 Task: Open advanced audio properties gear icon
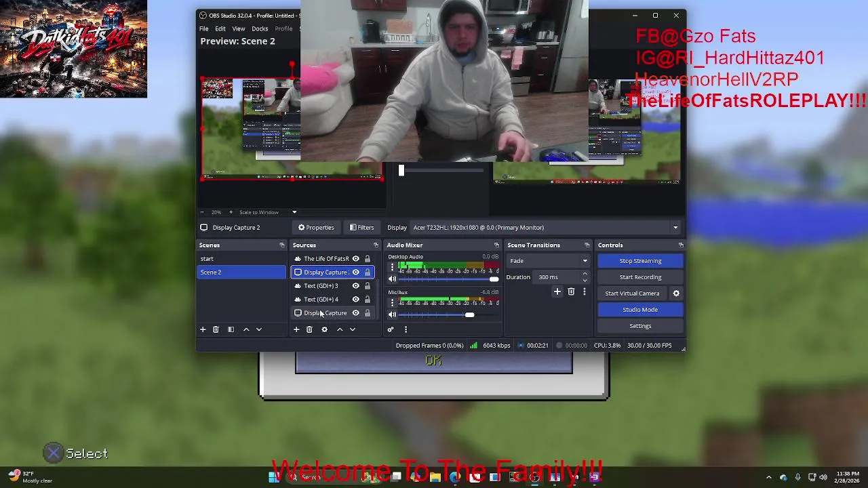[x=391, y=329]
